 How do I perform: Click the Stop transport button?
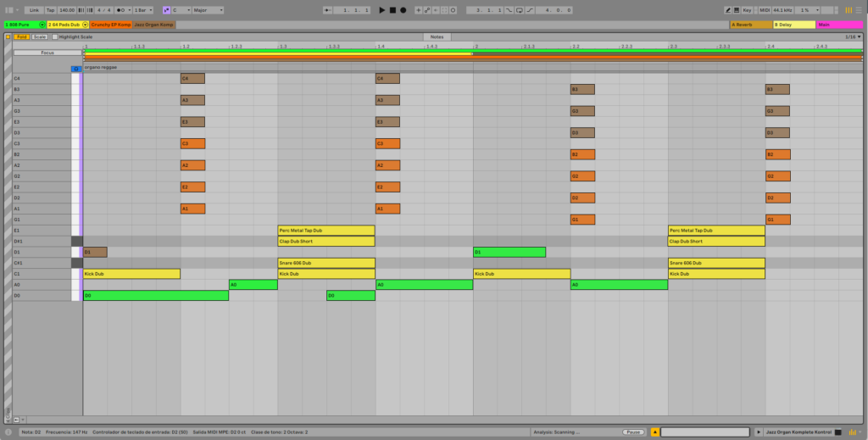pos(392,10)
